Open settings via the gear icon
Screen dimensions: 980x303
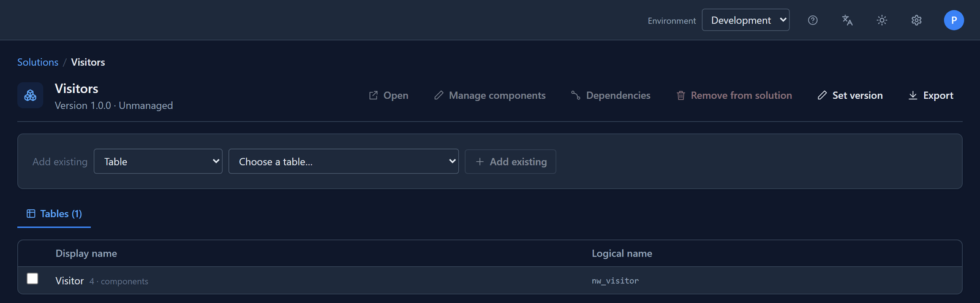(916, 20)
